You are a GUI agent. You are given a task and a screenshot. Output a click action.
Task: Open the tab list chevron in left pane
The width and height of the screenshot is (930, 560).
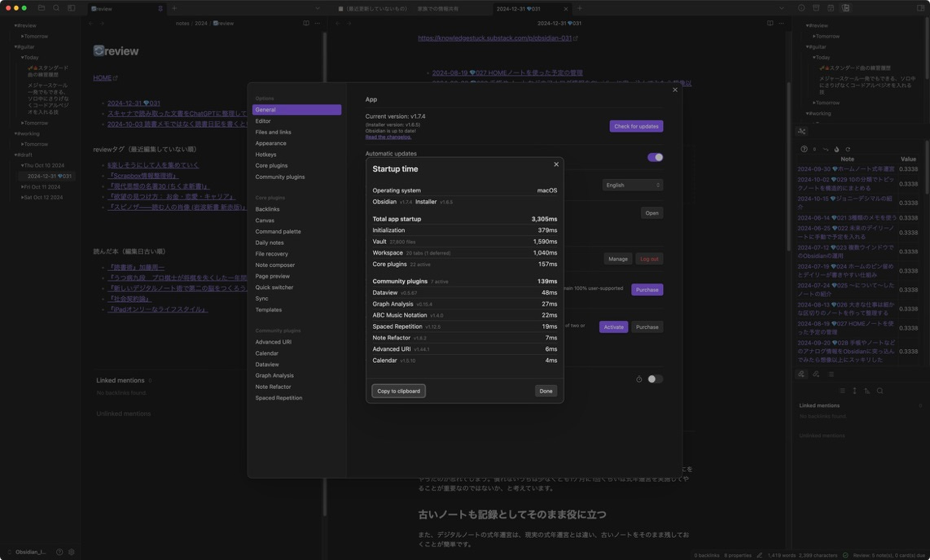point(318,8)
